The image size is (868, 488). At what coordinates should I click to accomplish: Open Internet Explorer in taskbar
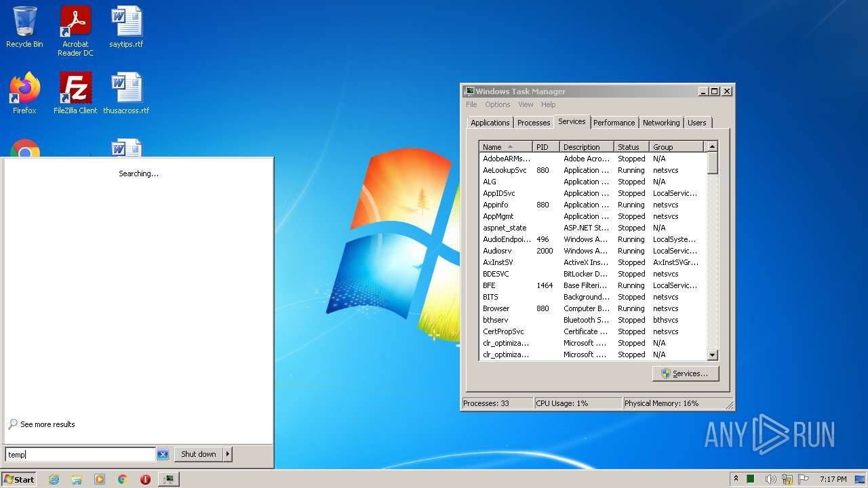tap(54, 479)
